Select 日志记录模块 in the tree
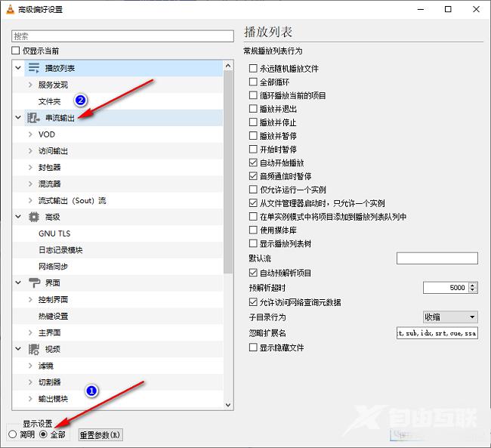The height and width of the screenshot is (448, 491). 60,250
